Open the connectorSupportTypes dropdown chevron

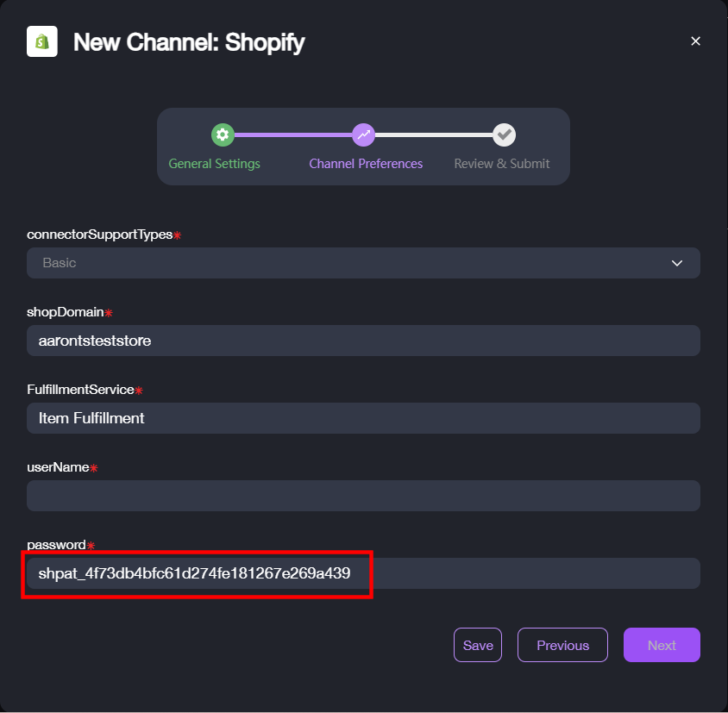[x=677, y=263]
